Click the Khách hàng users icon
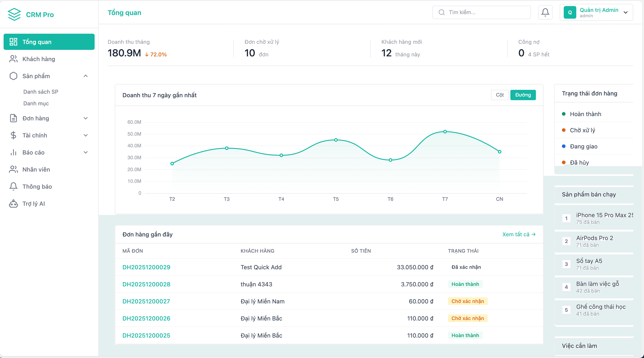The height and width of the screenshot is (358, 644). click(13, 59)
